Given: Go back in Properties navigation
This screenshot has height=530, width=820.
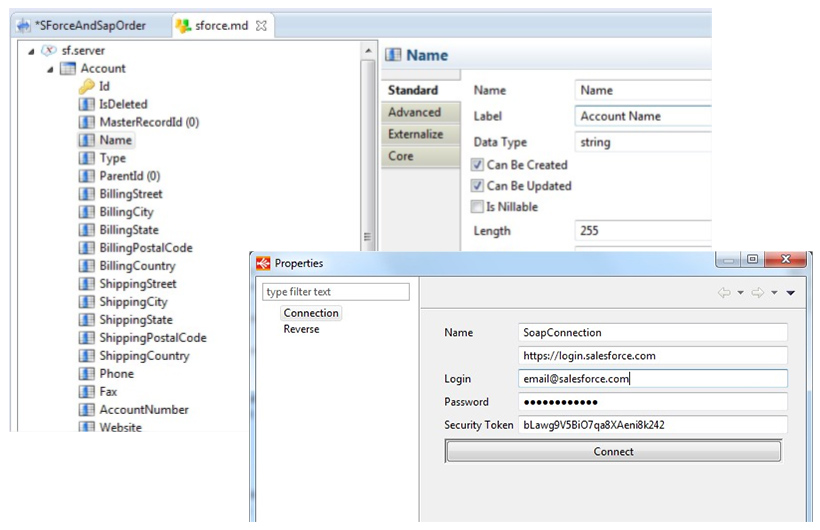Looking at the screenshot, I should (x=724, y=293).
